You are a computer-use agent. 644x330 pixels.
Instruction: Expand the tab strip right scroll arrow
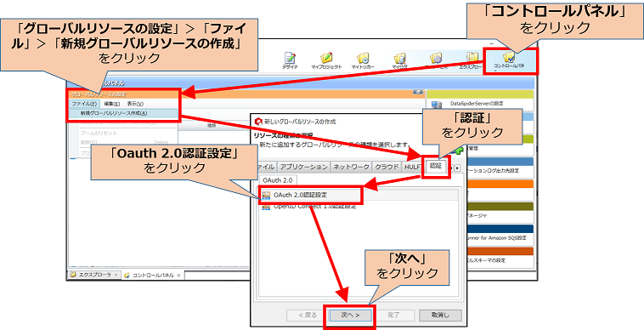tap(458, 168)
